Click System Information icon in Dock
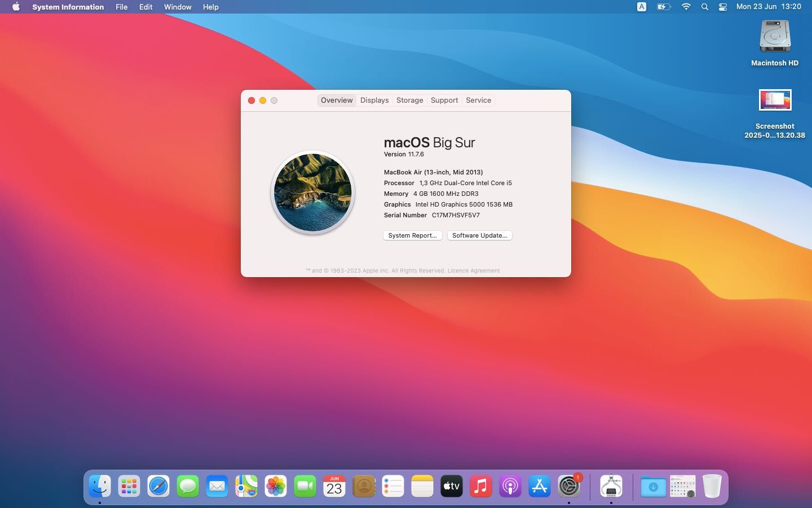 (x=611, y=486)
